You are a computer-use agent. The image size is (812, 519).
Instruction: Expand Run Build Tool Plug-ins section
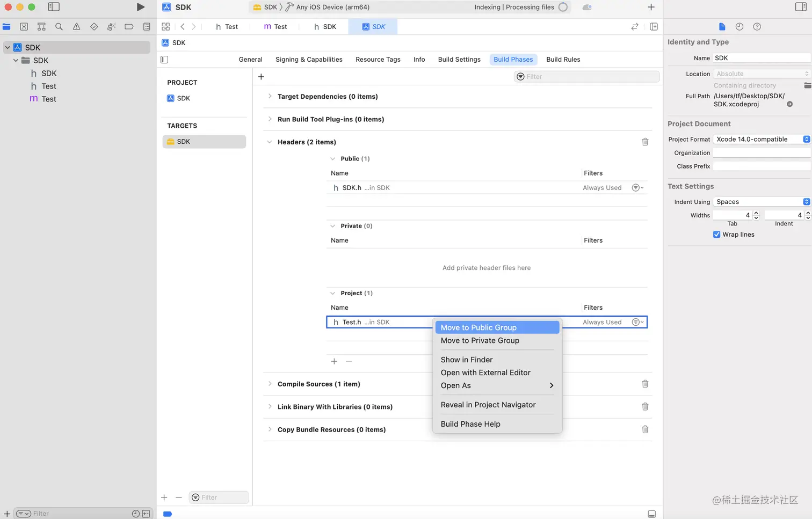coord(270,119)
